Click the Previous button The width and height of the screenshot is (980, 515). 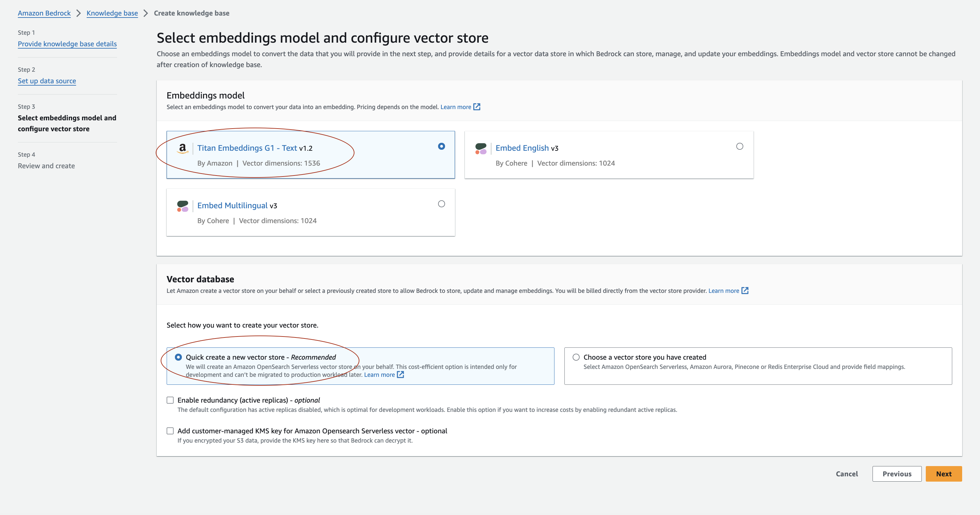click(x=897, y=474)
